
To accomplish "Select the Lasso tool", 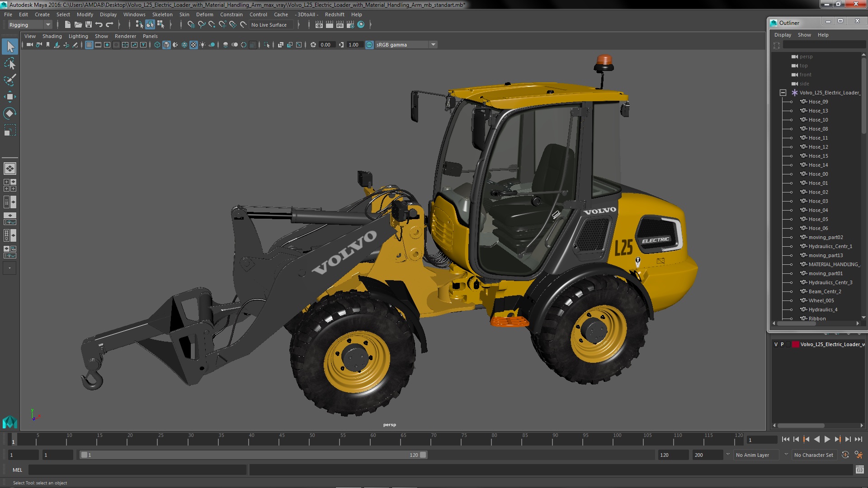I will (9, 64).
